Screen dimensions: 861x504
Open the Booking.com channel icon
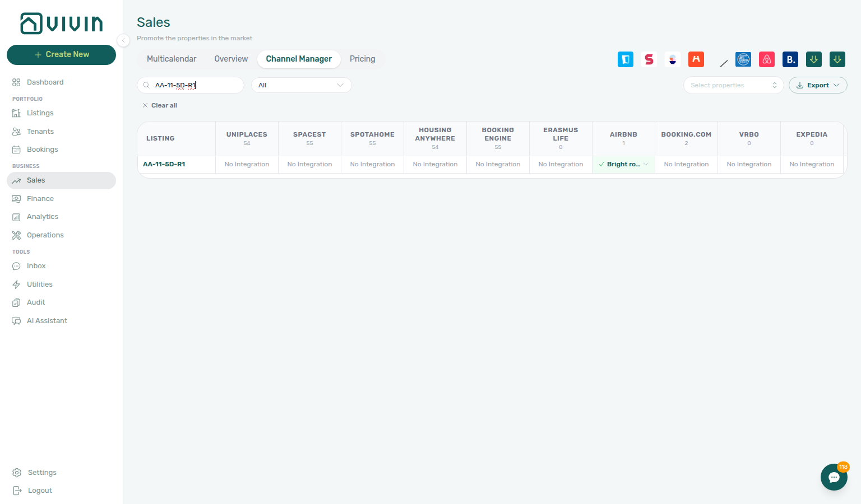(790, 59)
